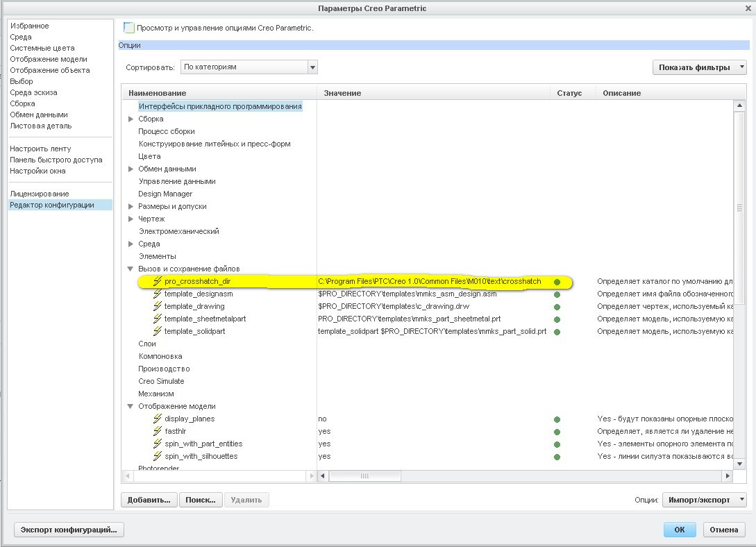Screen dimensions: 756x547
Task: Select Избранное in left sidebar
Action: 29,26
